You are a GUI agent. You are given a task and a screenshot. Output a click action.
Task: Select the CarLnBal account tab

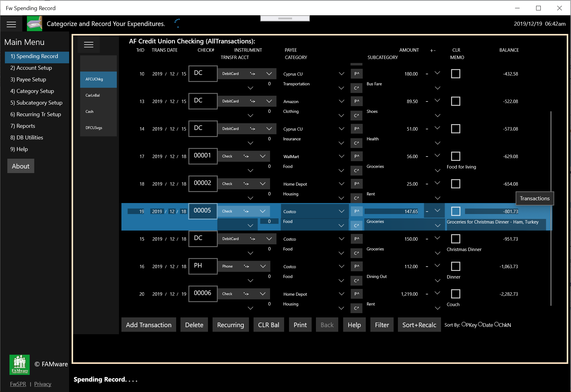[x=98, y=95]
